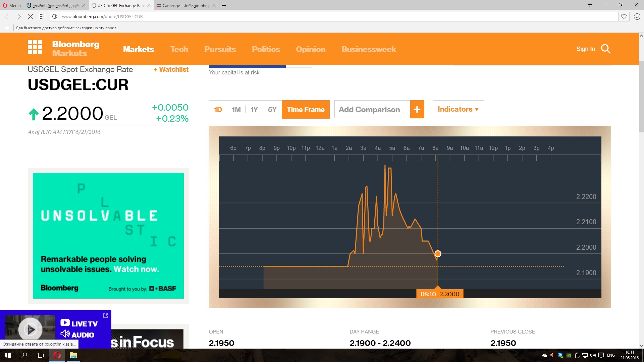
Task: Click the orange plus button beside Add Comparison
Action: (x=417, y=110)
